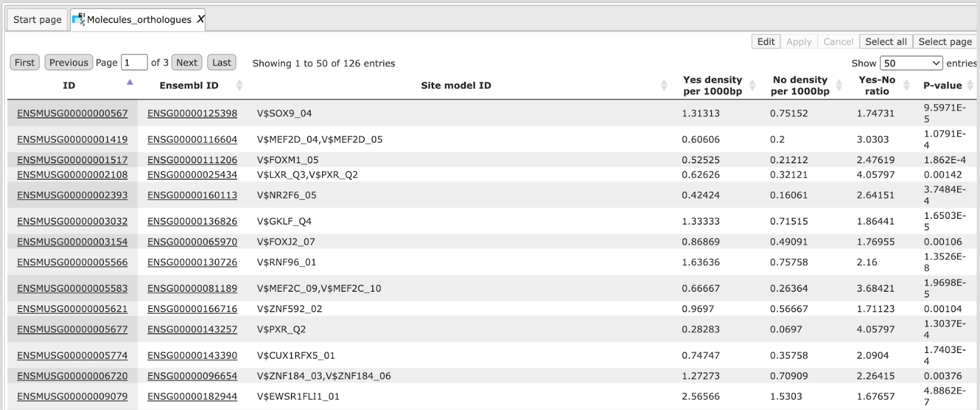Sort by ID column arrow
The image size is (980, 410).
pyautogui.click(x=130, y=82)
